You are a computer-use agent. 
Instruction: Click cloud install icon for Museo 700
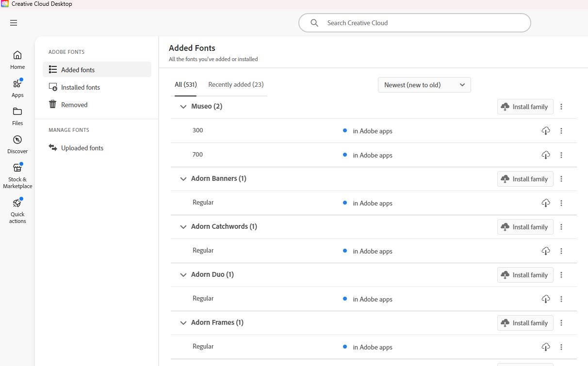pos(546,155)
